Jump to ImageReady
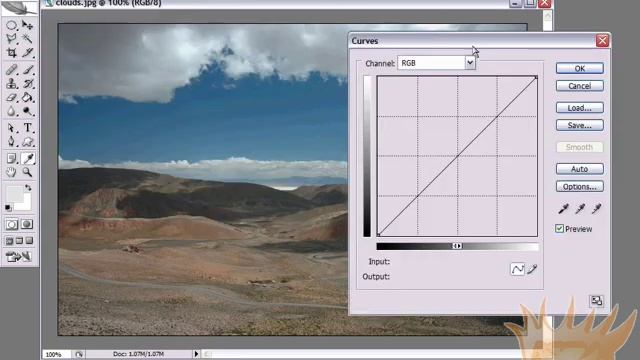The height and width of the screenshot is (360, 640). (x=19, y=257)
